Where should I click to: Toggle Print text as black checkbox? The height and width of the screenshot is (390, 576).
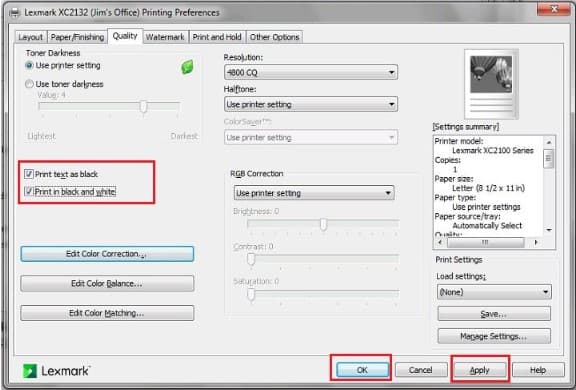(28, 174)
